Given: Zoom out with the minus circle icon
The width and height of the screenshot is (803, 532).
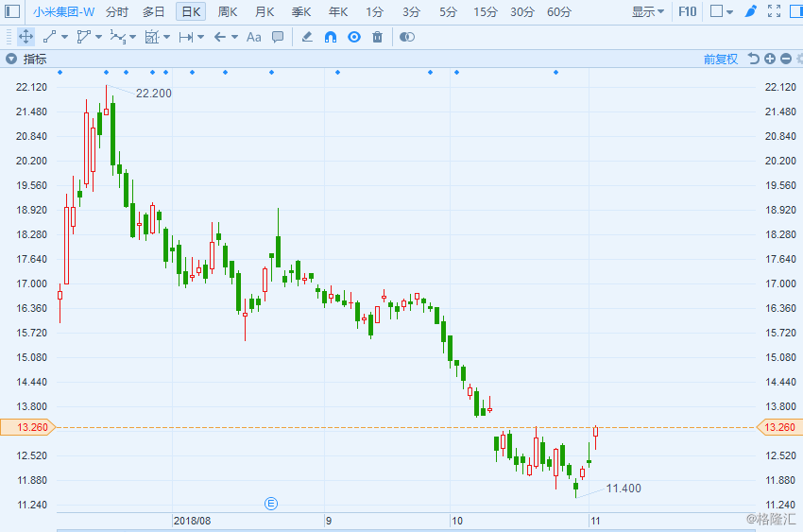Looking at the screenshot, I should coord(786,59).
